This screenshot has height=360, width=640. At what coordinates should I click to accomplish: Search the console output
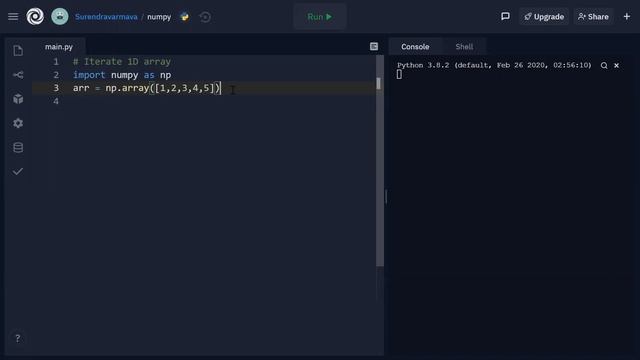coord(604,65)
